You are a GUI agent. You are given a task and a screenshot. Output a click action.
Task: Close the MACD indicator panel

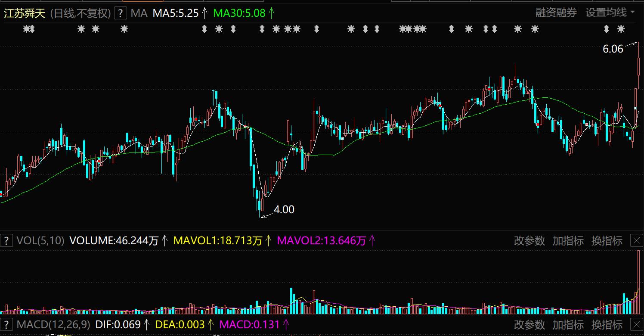coord(637,324)
